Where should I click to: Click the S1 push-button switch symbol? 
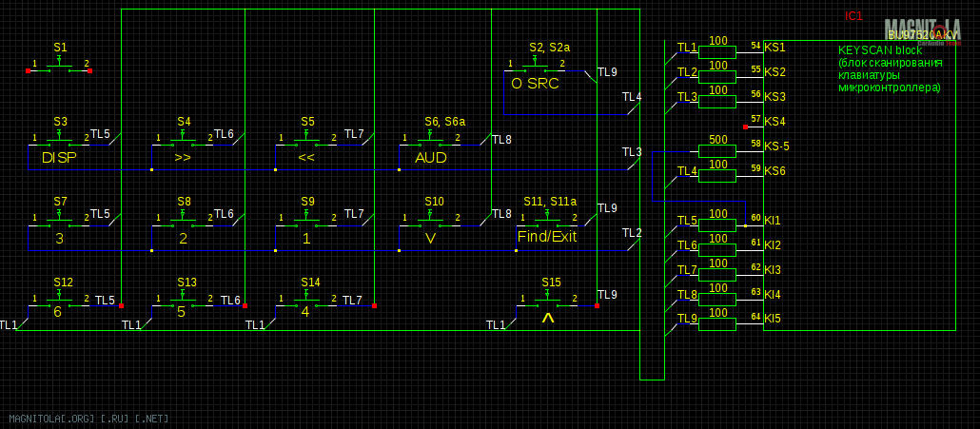(x=59, y=68)
